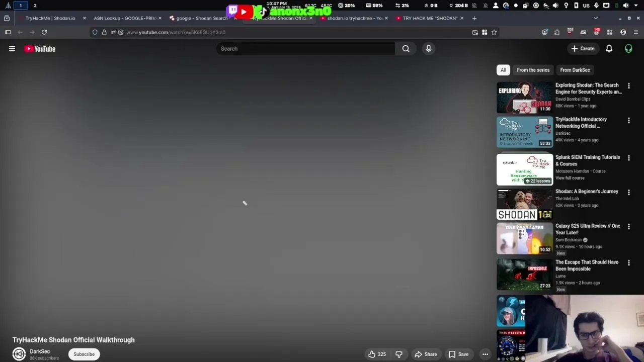
Task: Open the View full course link
Action: point(570,178)
